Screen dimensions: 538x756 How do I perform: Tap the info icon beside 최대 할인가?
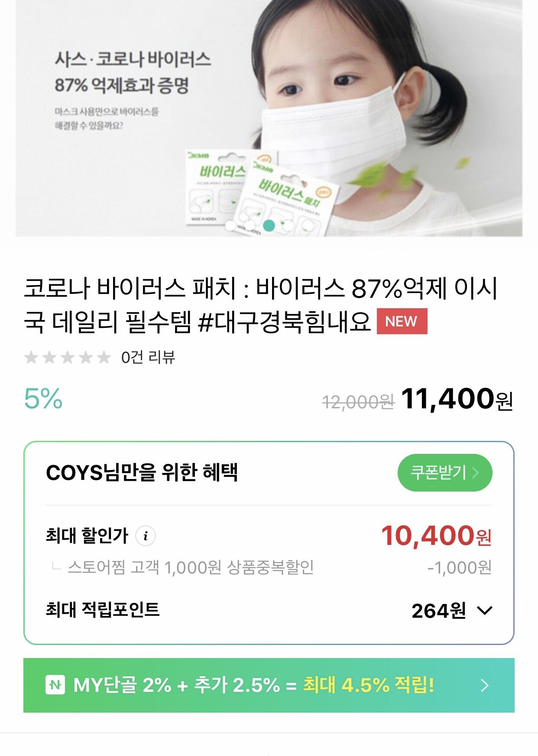[x=146, y=536]
